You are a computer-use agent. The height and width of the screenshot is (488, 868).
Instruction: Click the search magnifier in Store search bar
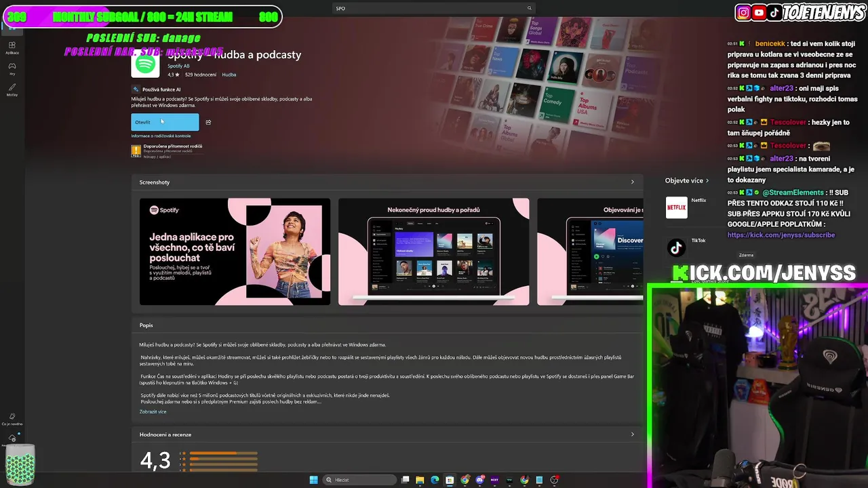(x=530, y=8)
